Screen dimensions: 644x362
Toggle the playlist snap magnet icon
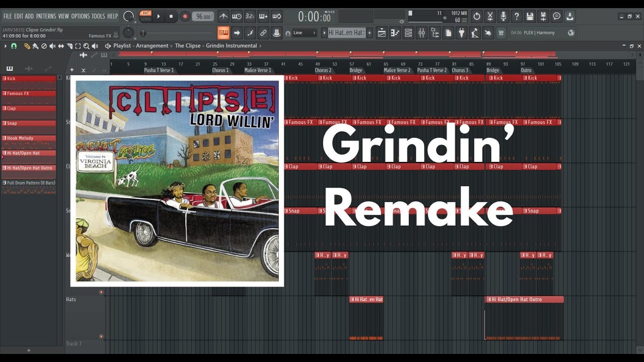[14, 46]
